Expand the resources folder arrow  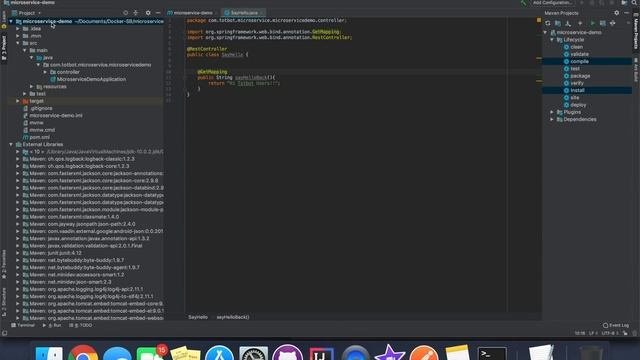pyautogui.click(x=31, y=87)
